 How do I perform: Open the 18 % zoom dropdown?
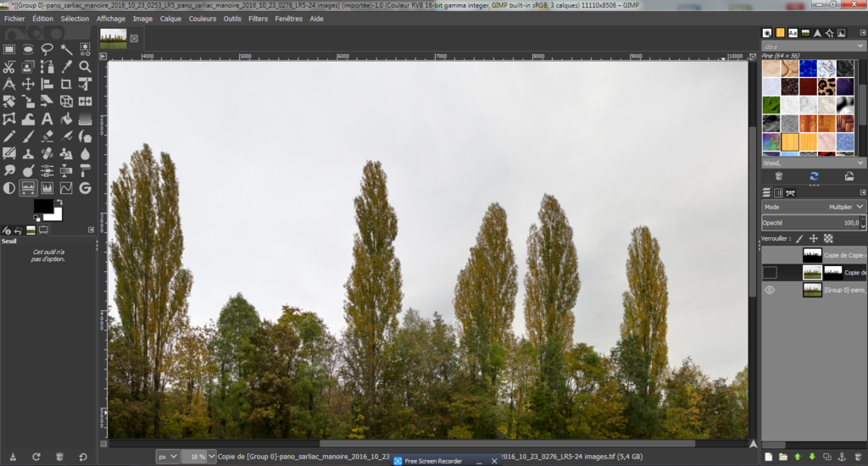point(211,457)
